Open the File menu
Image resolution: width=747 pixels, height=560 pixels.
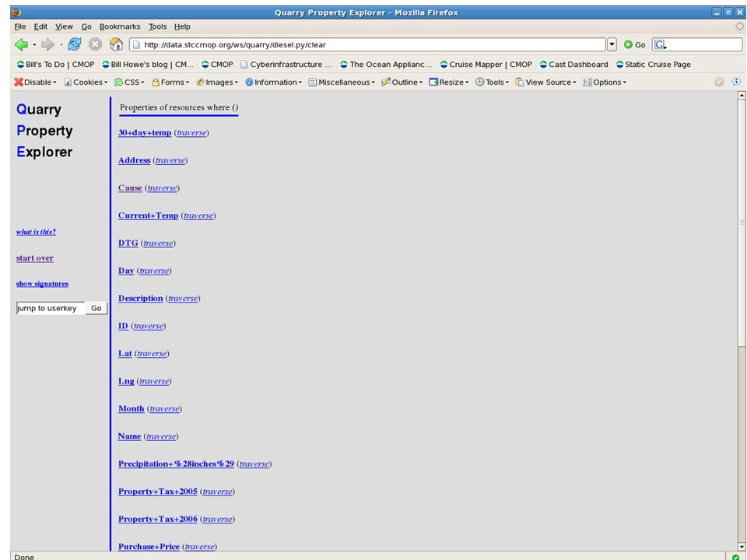[20, 26]
